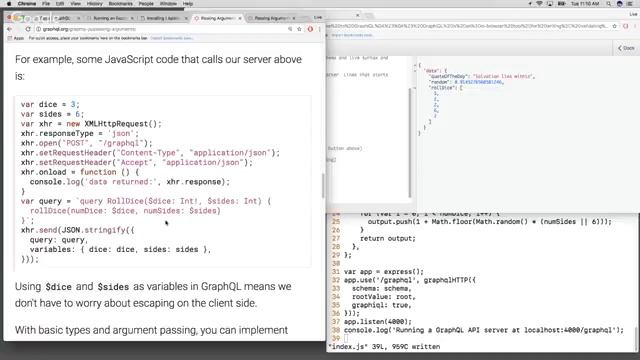Click the clock showing Tue 11:10 AM

pos(585,4)
